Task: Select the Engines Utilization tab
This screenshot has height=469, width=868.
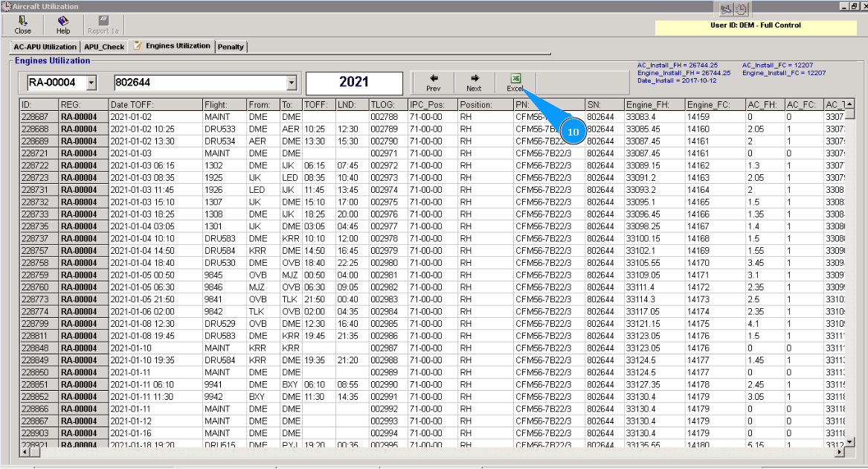Action: point(172,46)
